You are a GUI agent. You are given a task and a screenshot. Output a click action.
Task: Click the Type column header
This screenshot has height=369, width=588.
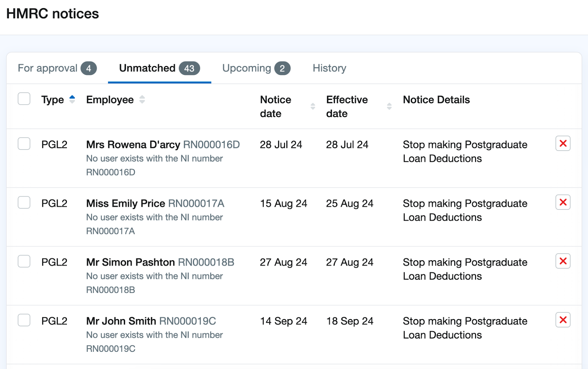click(53, 100)
